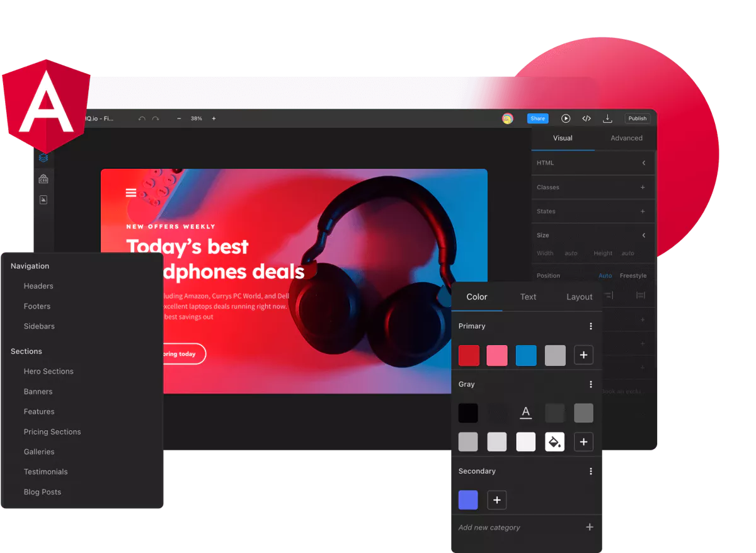756x553 pixels.
Task: Expand the Classes section
Action: click(x=643, y=187)
